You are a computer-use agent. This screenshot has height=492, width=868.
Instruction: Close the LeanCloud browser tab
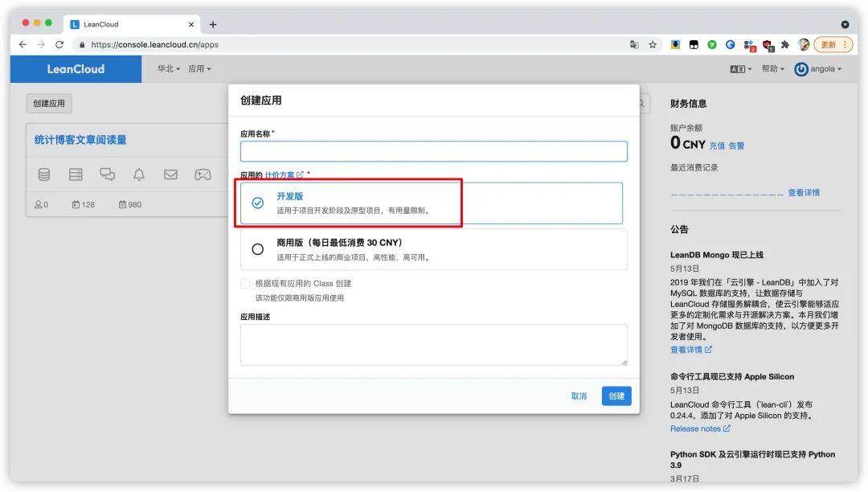click(191, 24)
